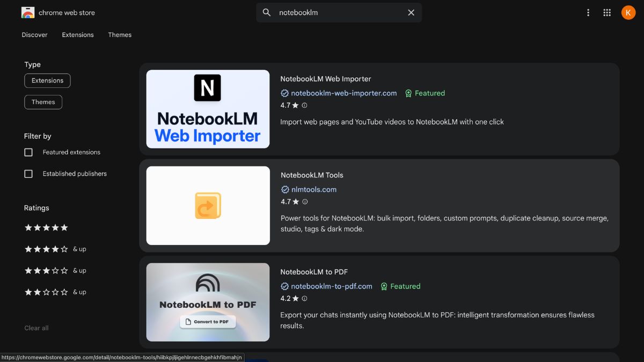Go to the Extensions tab
Screen dimensions: 644x362
[78, 35]
